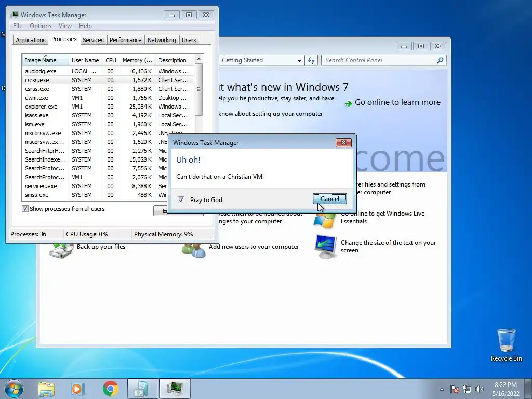Open the Help menu in Task Manager
This screenshot has width=532, height=399.
point(85,26)
